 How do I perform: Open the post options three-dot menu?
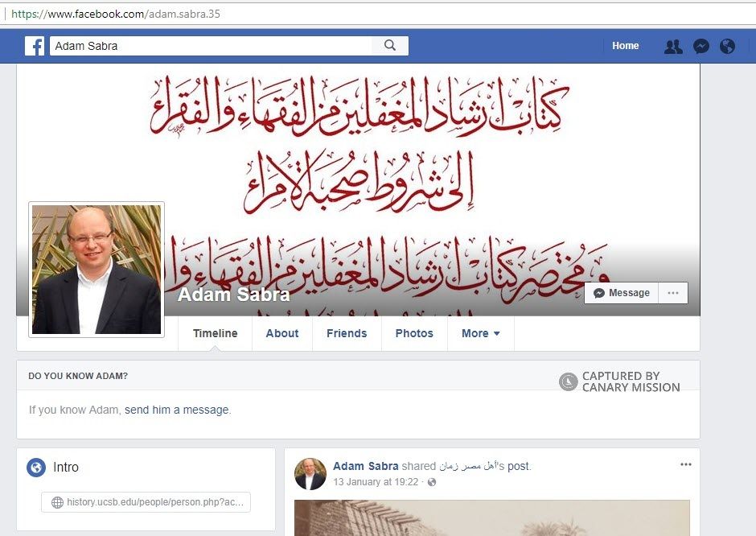click(685, 464)
